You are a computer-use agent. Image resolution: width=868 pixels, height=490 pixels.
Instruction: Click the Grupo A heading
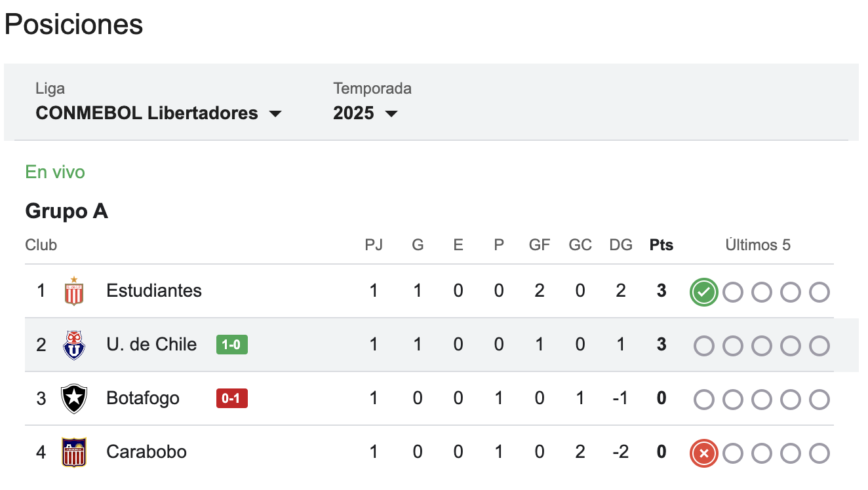[66, 211]
